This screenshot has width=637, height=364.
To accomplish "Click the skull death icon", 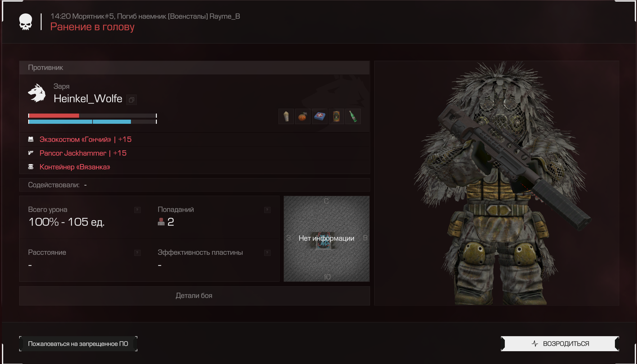I will pyautogui.click(x=26, y=22).
